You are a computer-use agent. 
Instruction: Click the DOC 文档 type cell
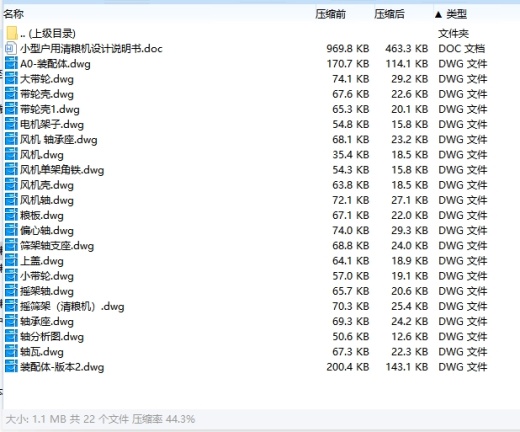(x=461, y=49)
